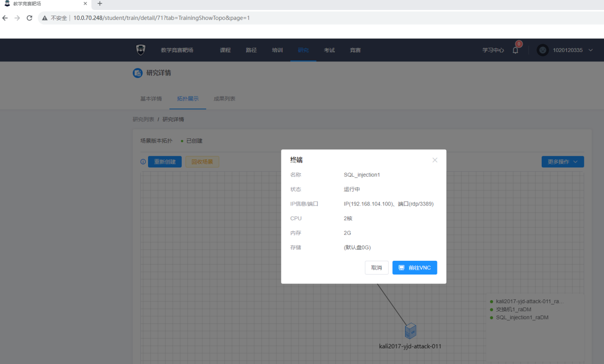
Task: Reload the page with refresh icon
Action: 30,18
